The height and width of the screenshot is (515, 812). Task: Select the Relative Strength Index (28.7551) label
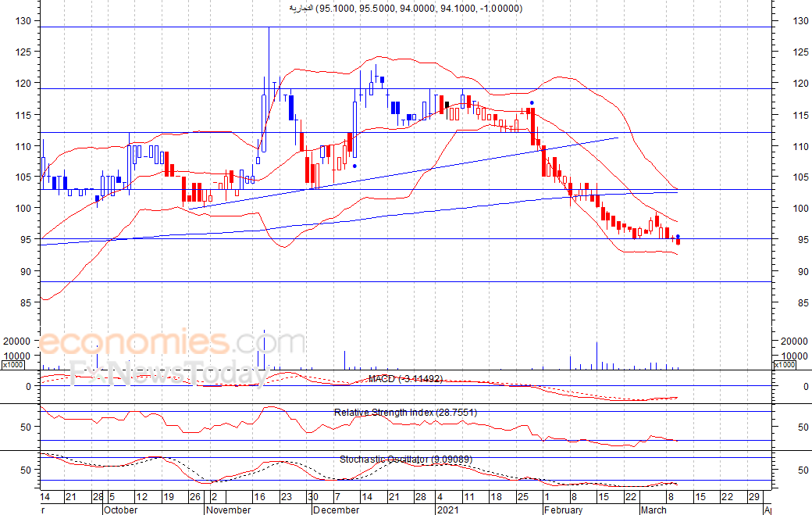tap(405, 413)
